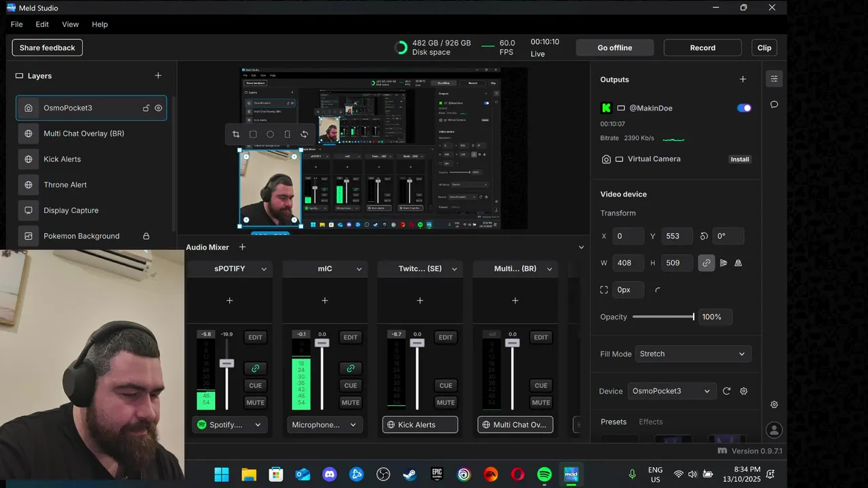Click the Go offline button

615,48
